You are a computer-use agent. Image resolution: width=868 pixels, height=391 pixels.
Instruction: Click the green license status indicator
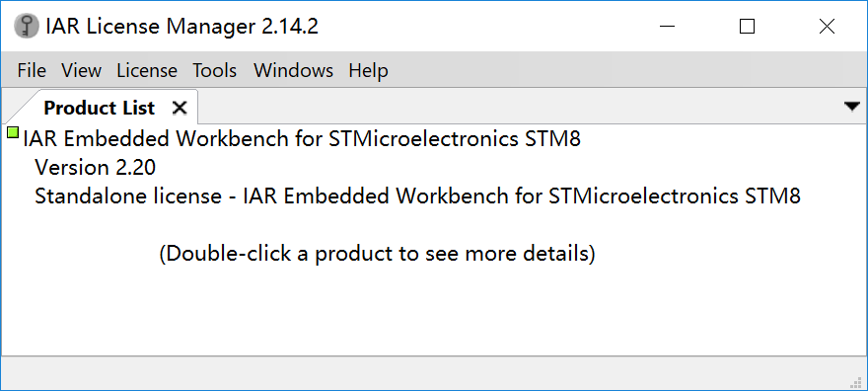click(x=13, y=132)
